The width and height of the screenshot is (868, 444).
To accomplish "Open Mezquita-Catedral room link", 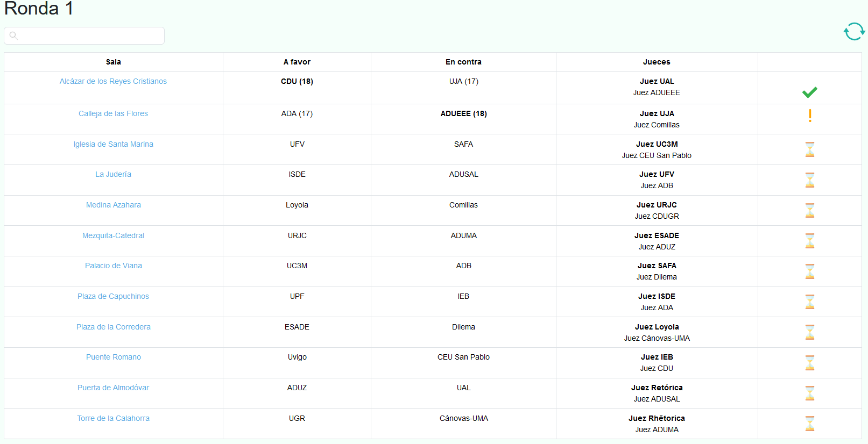I will point(113,235).
